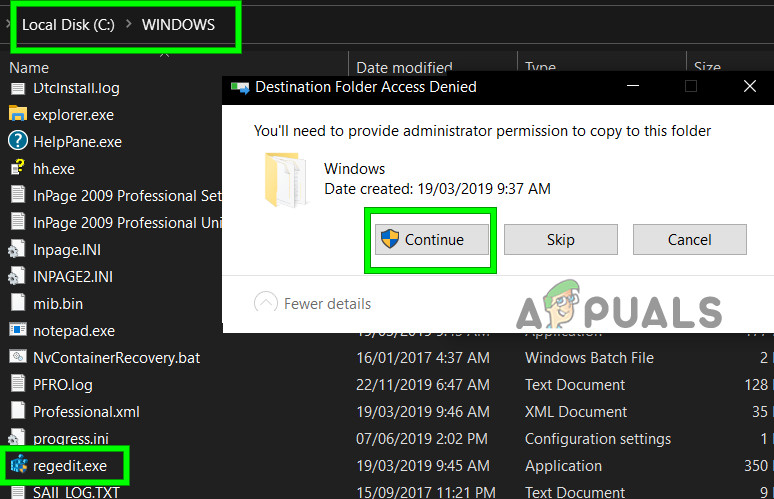Click Continue to grant administrator permission

(431, 239)
